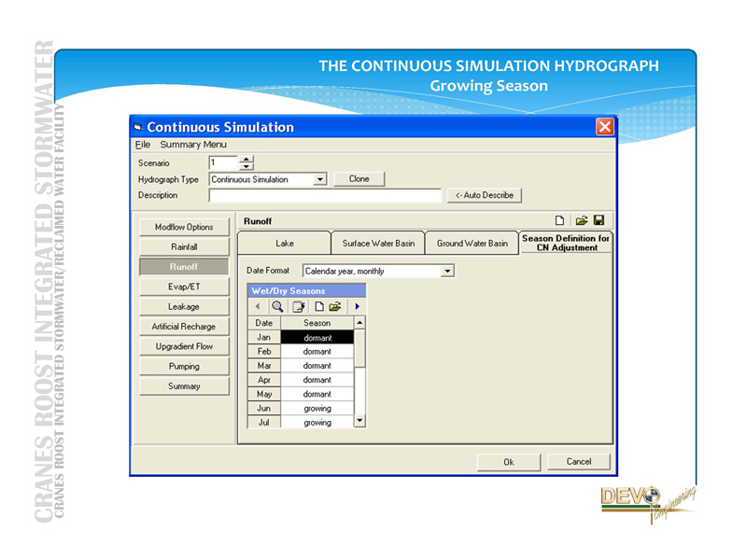Click the magnifier icon in Wet/Dry Seasons toolbar
The image size is (747, 560).
[277, 306]
